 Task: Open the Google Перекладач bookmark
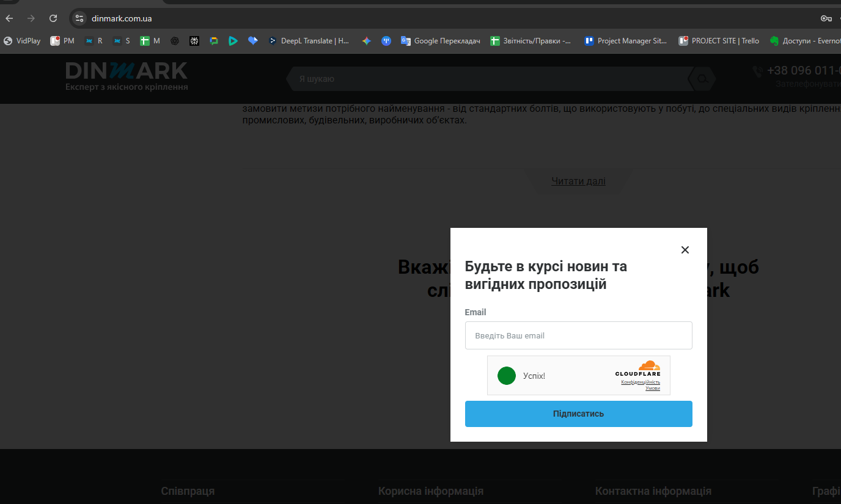click(441, 41)
